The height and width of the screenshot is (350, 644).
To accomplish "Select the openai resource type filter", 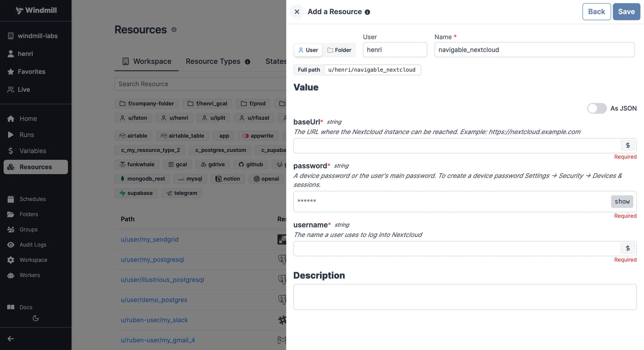I will click(x=266, y=179).
